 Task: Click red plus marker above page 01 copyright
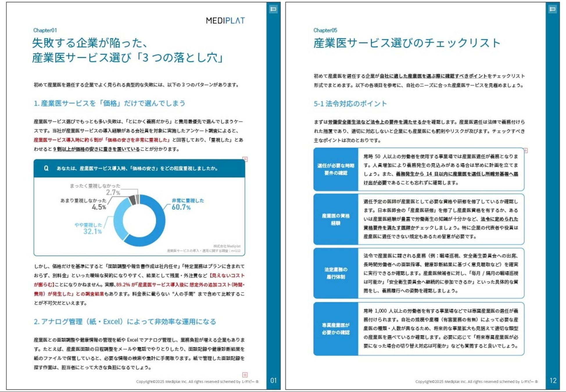coord(245,375)
